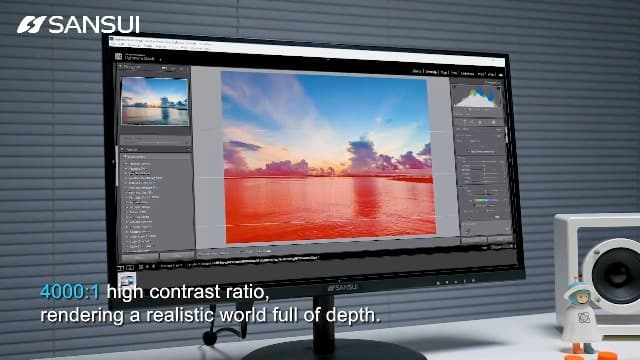Open the Print module tab
The height and width of the screenshot is (360, 640).
tap(481, 74)
